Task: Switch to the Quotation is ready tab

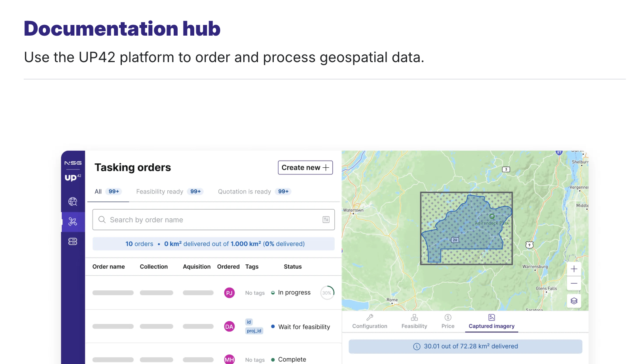Action: pos(254,191)
